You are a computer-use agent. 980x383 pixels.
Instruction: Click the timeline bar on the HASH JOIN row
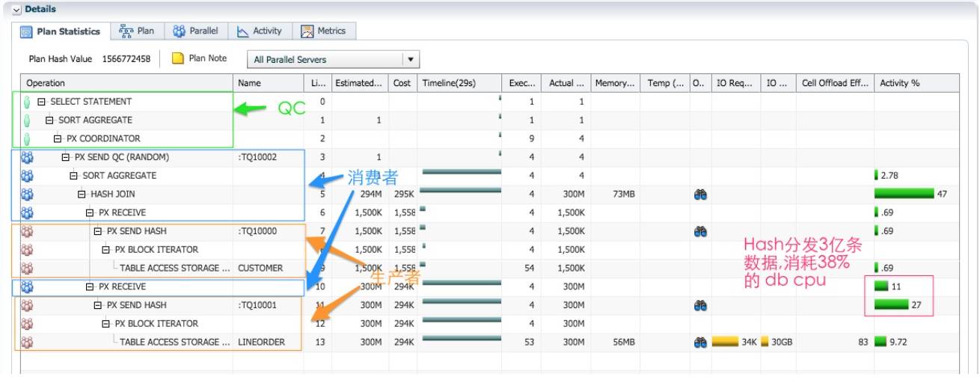point(461,191)
